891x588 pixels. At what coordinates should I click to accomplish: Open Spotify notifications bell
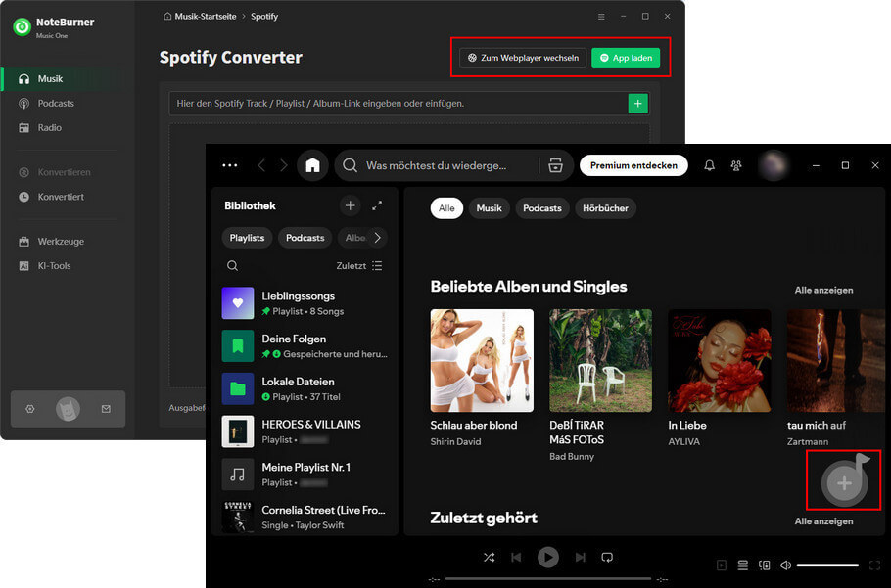pyautogui.click(x=709, y=165)
